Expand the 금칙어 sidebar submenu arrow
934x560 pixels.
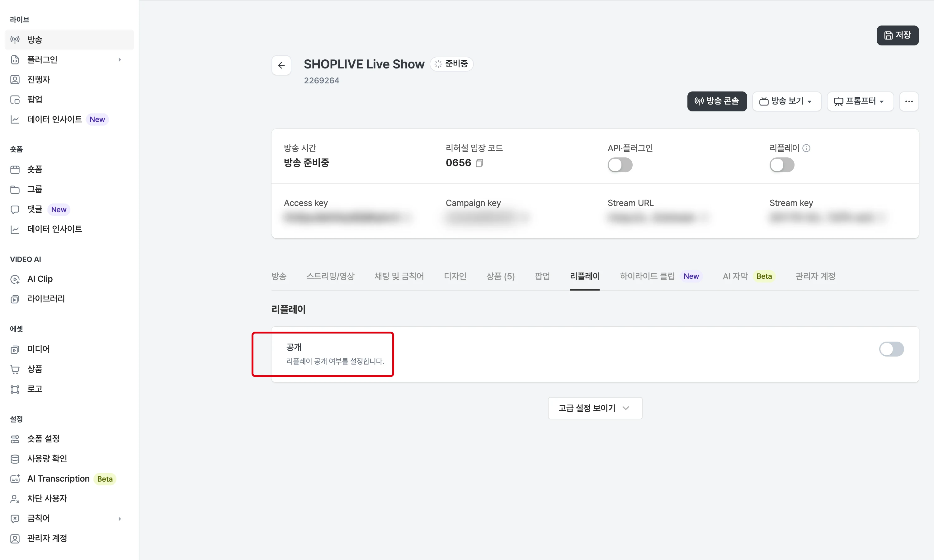pos(120,519)
